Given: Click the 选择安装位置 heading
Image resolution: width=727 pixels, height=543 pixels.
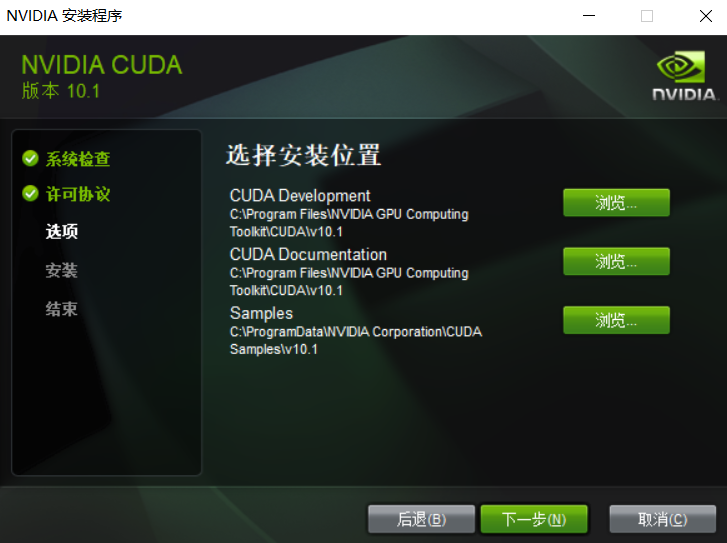Looking at the screenshot, I should tap(304, 155).
